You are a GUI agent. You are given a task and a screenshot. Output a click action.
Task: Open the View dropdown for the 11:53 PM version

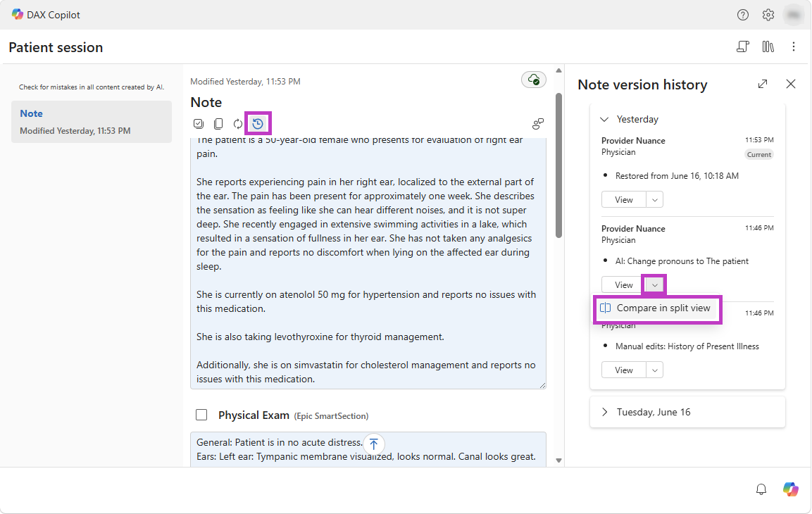654,200
